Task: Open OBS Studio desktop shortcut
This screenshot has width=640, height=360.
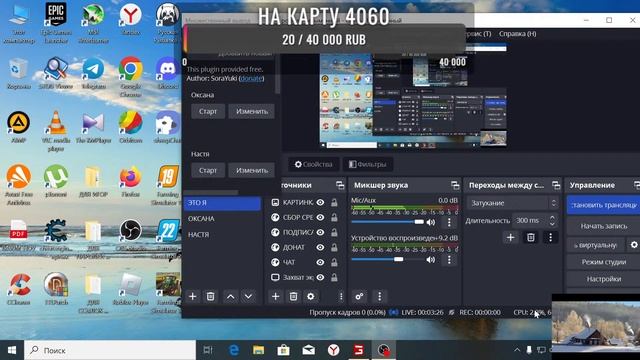Action: pos(131,235)
